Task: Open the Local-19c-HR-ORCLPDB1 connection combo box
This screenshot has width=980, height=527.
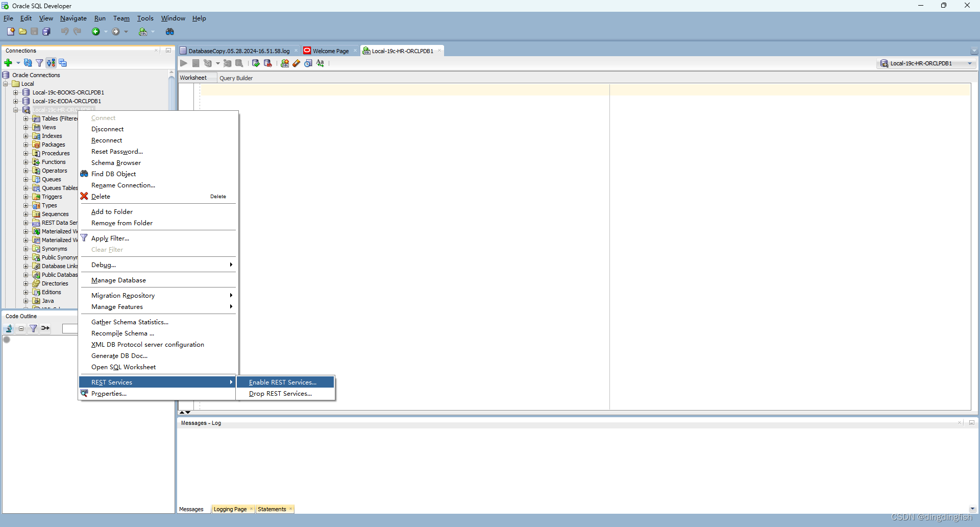Action: click(926, 63)
